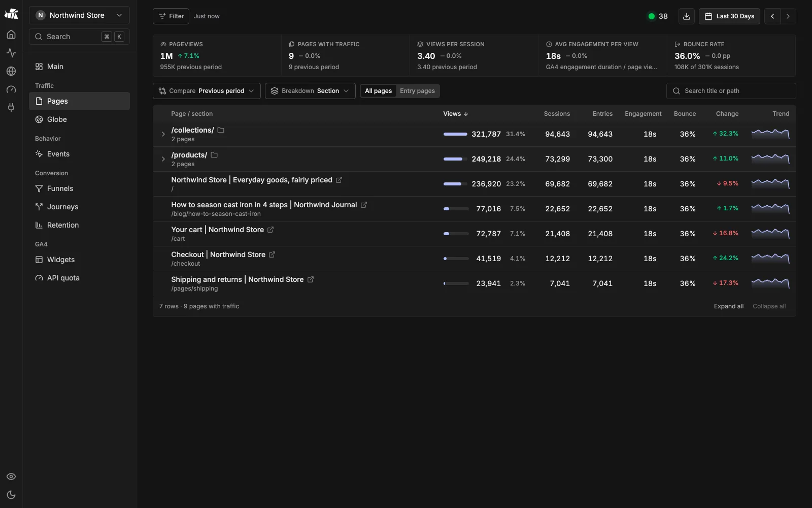Switch to All pages view
The height and width of the screenshot is (508, 812).
(379, 91)
